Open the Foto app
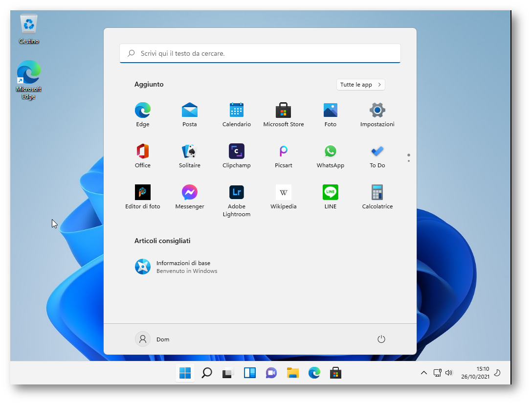Screen dimensions: 532x405 click(x=330, y=115)
